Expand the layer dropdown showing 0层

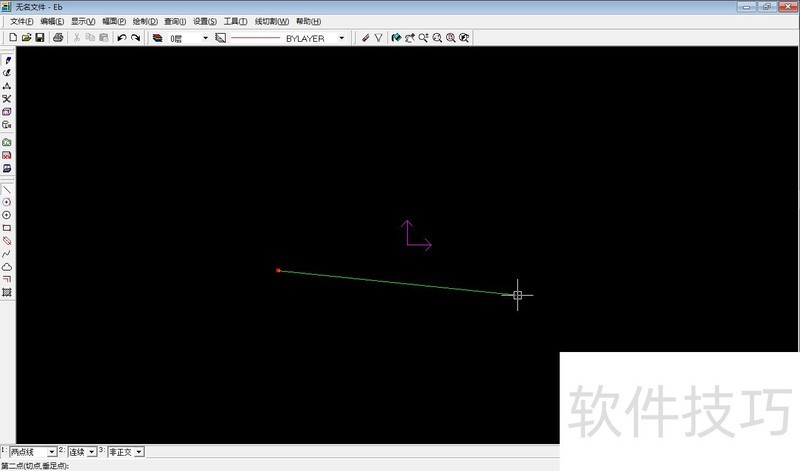pyautogui.click(x=205, y=38)
